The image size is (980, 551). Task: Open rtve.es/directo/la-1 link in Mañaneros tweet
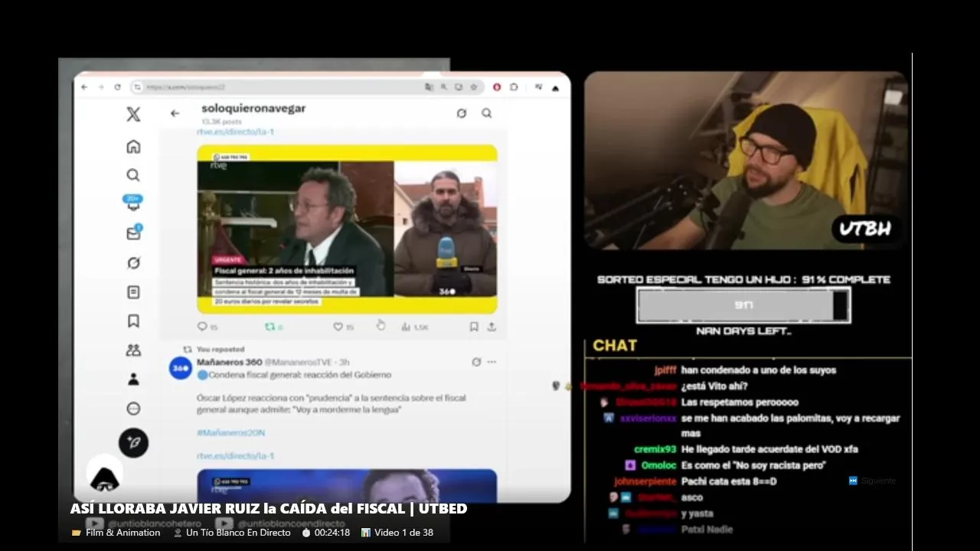(x=235, y=455)
